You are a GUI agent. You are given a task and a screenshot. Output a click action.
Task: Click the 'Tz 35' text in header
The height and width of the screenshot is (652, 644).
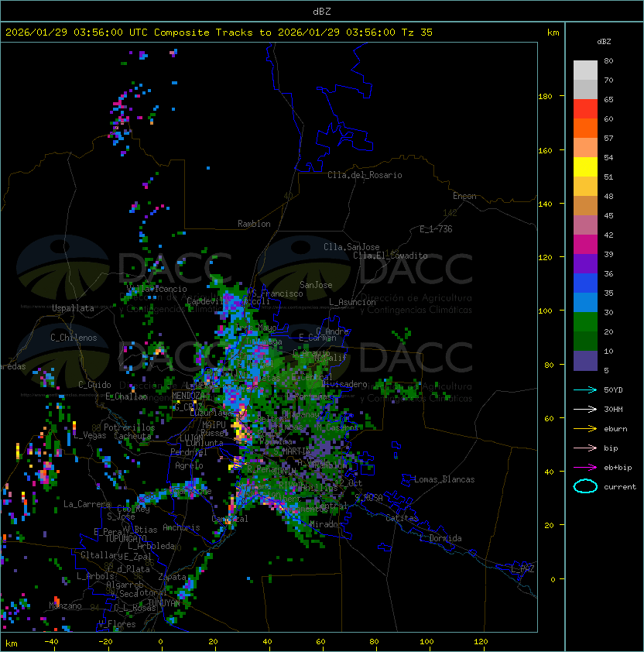pyautogui.click(x=417, y=33)
